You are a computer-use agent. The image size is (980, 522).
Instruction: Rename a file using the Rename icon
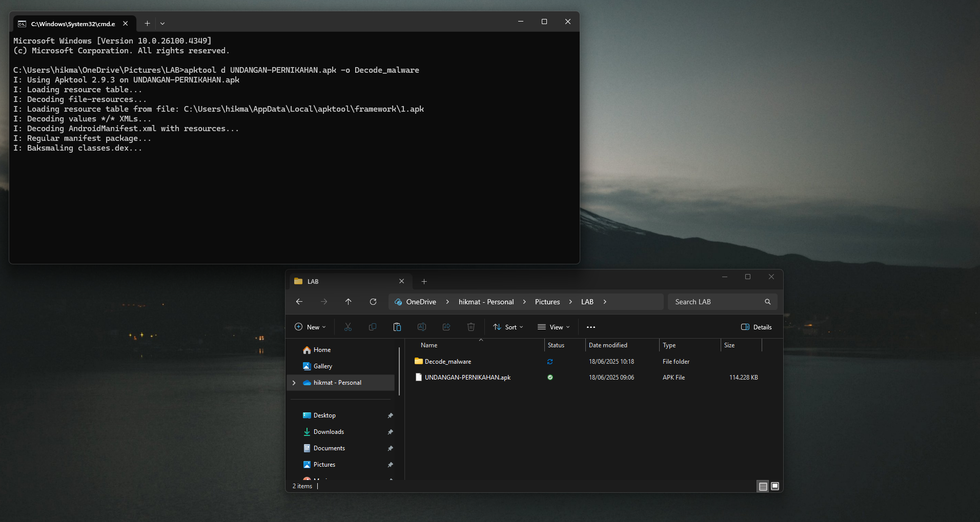pos(422,327)
